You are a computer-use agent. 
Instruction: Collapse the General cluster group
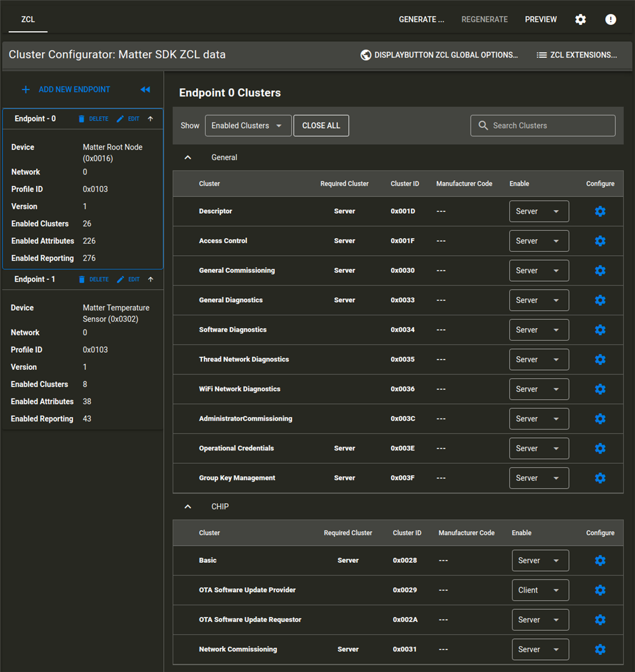pos(188,157)
